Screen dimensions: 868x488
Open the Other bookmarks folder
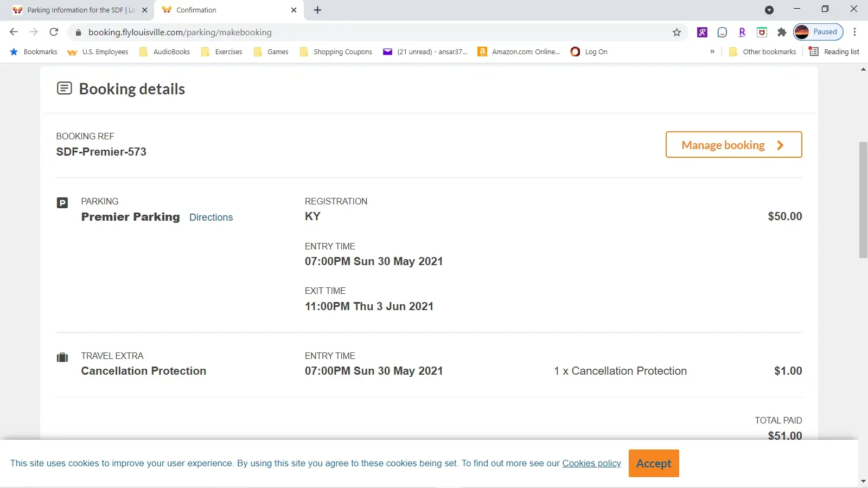click(x=763, y=52)
